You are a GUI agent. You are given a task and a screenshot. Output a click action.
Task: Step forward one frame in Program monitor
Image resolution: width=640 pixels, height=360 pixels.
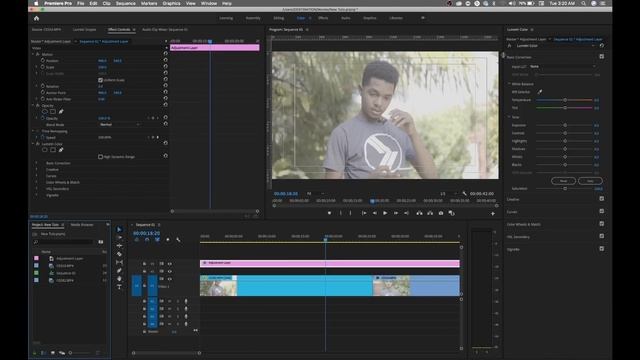tap(396, 213)
